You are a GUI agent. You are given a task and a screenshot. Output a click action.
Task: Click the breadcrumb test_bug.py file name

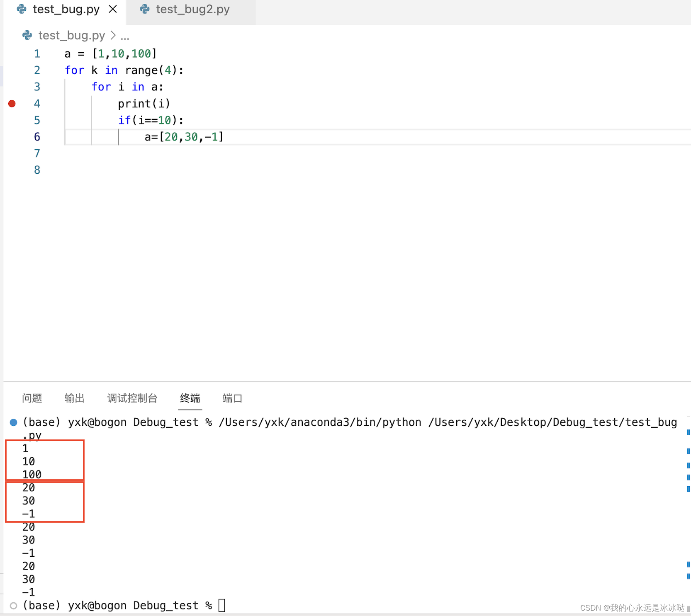click(72, 36)
